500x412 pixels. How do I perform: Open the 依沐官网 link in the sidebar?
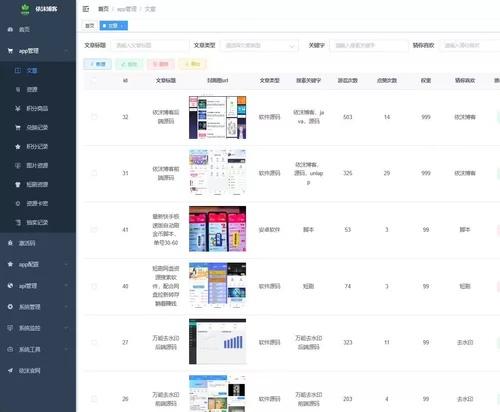pyautogui.click(x=30, y=370)
